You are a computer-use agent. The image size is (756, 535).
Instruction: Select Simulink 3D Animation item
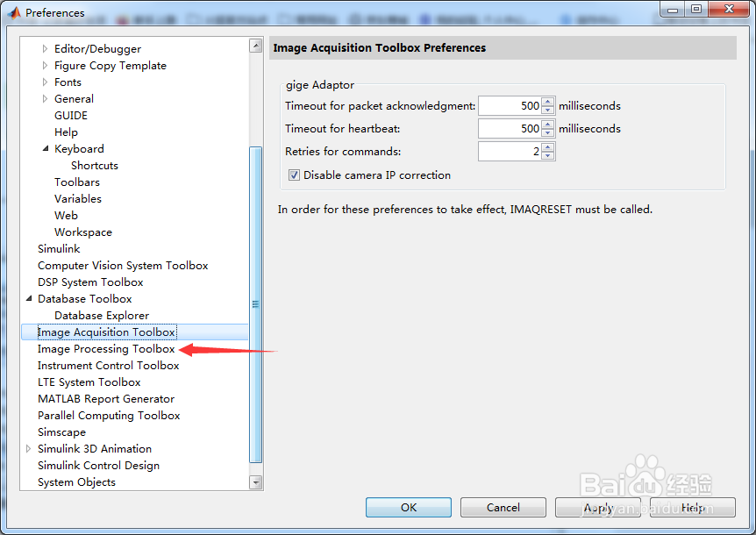click(x=95, y=449)
